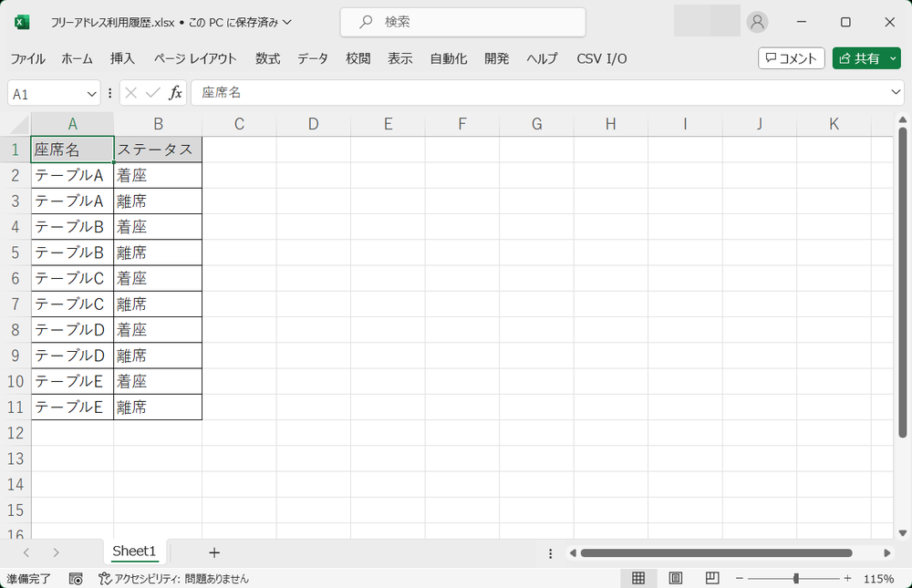Image resolution: width=912 pixels, height=588 pixels.
Task: Click the コメント button
Action: [x=791, y=58]
